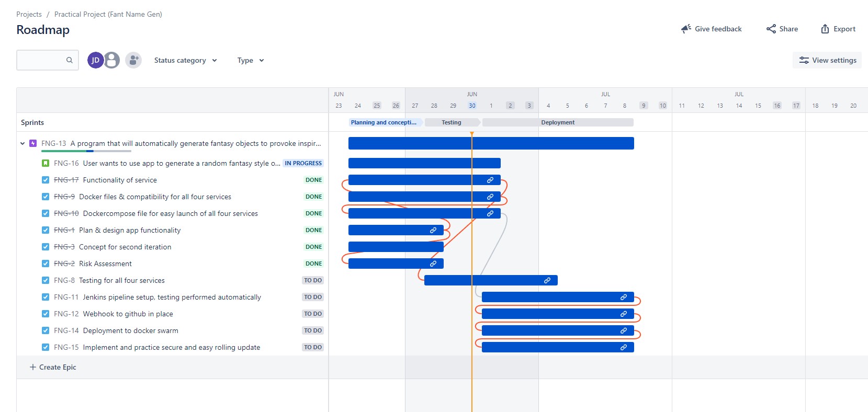Click the task checkbox icon for FNG-8

click(46, 280)
